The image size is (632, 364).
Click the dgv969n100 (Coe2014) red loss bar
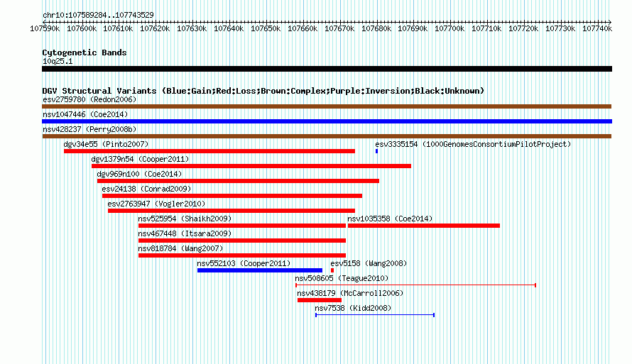point(238,181)
